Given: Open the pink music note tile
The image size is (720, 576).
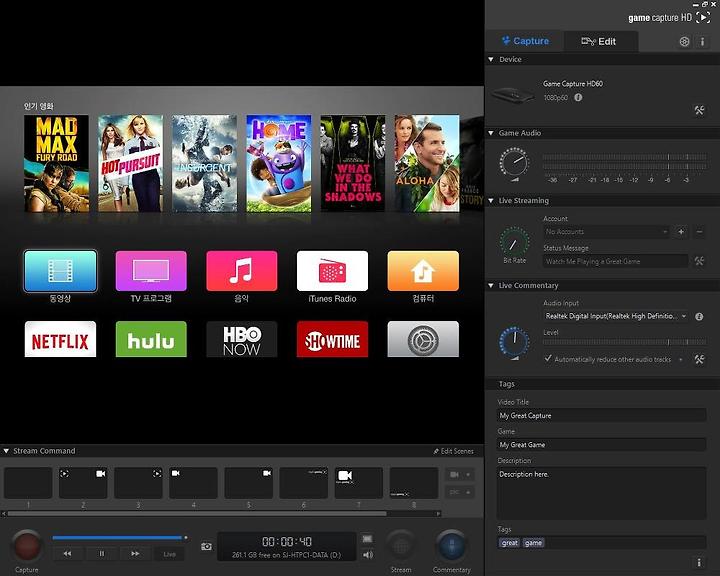Looking at the screenshot, I should (242, 271).
